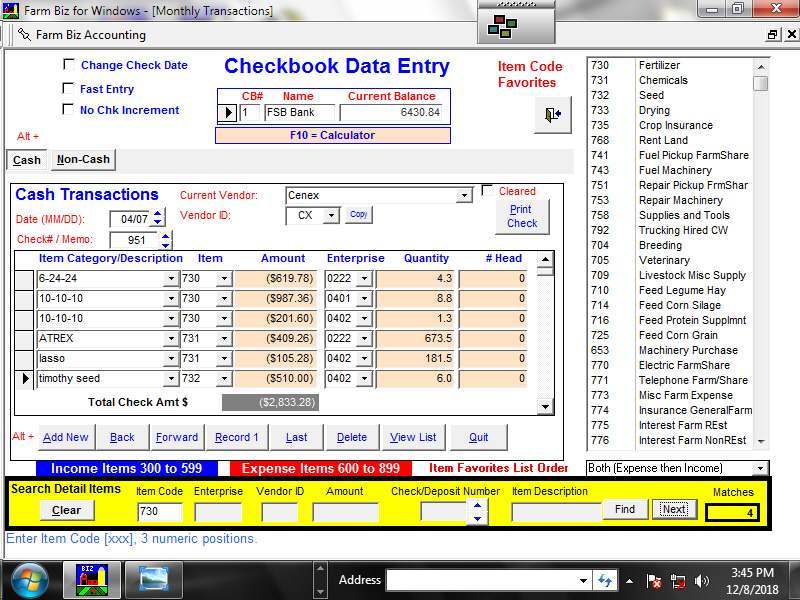Click the refresh icon beside the Address bar
The width and height of the screenshot is (800, 600).
(x=605, y=580)
